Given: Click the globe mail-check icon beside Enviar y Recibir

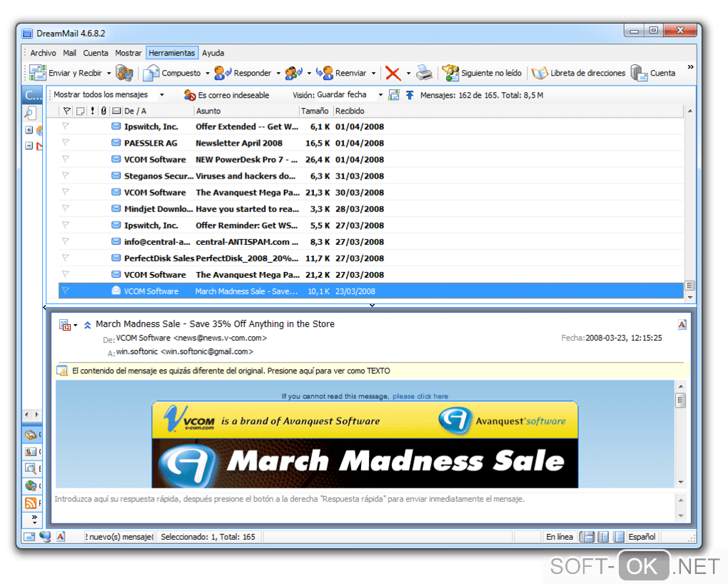Looking at the screenshot, I should pos(124,73).
